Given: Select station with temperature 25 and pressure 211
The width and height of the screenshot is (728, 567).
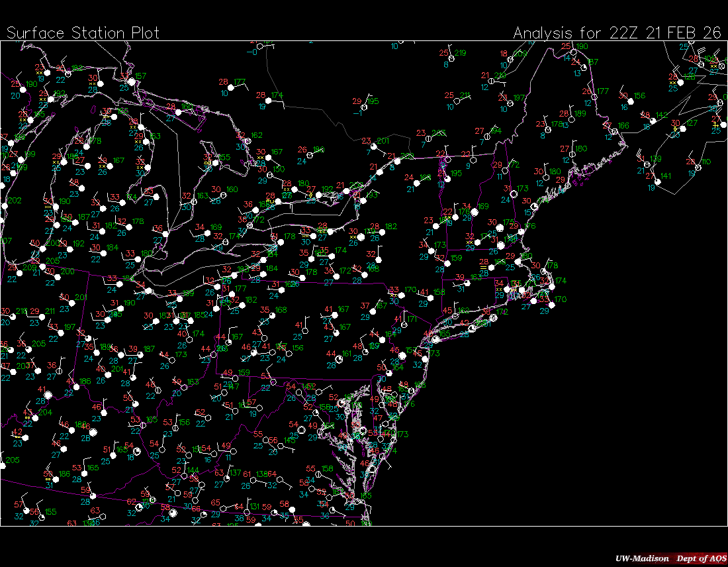Looking at the screenshot, I should pos(457,101).
